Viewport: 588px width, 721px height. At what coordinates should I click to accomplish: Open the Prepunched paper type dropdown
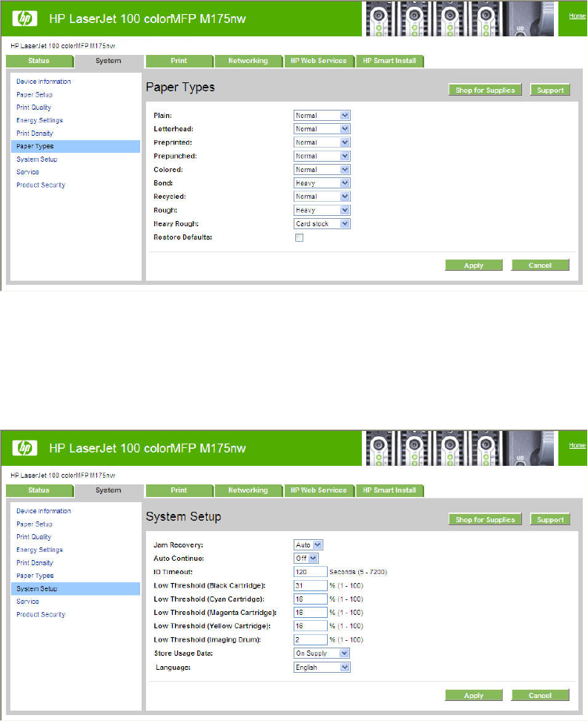322,156
